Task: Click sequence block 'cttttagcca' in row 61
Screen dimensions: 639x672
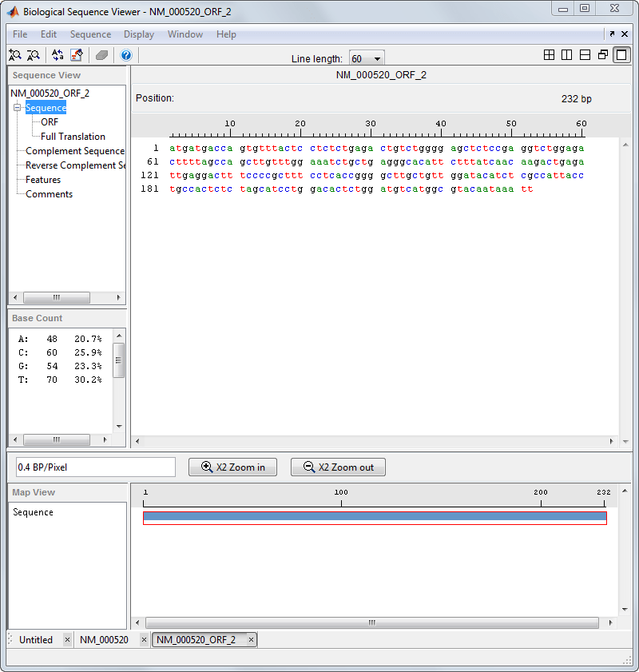Action: (x=200, y=162)
